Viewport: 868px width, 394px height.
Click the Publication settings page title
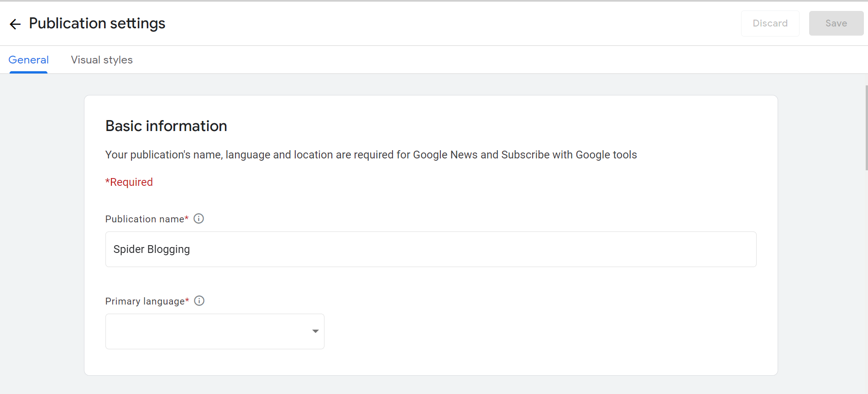pos(97,23)
